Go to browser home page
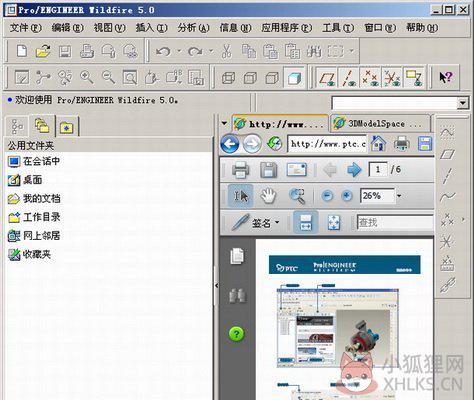The height and width of the screenshot is (400, 474). [378, 144]
